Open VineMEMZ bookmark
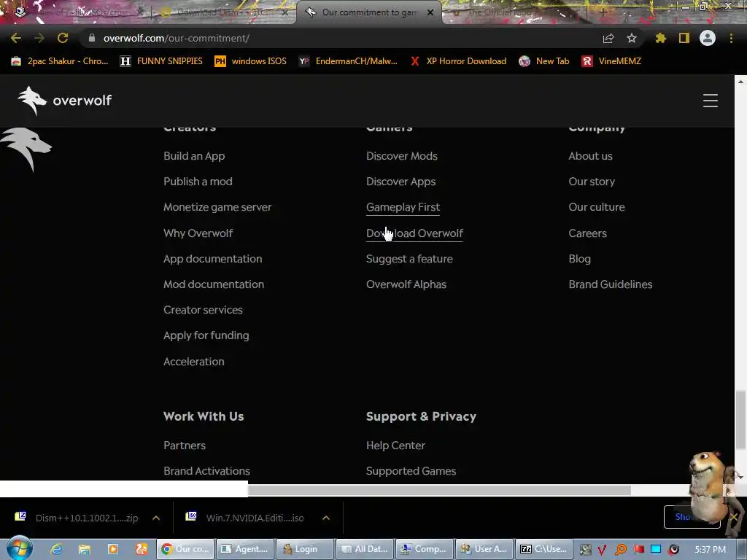This screenshot has width=747, height=560. (x=612, y=61)
